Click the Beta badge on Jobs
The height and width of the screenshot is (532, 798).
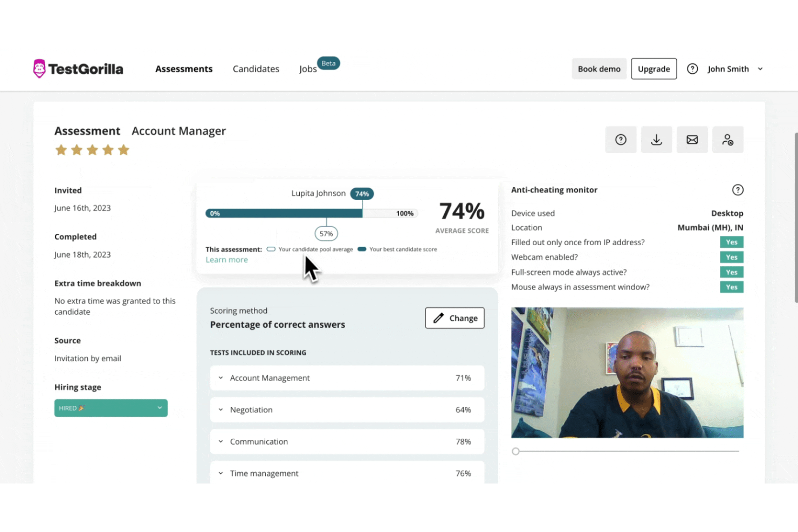[328, 63]
